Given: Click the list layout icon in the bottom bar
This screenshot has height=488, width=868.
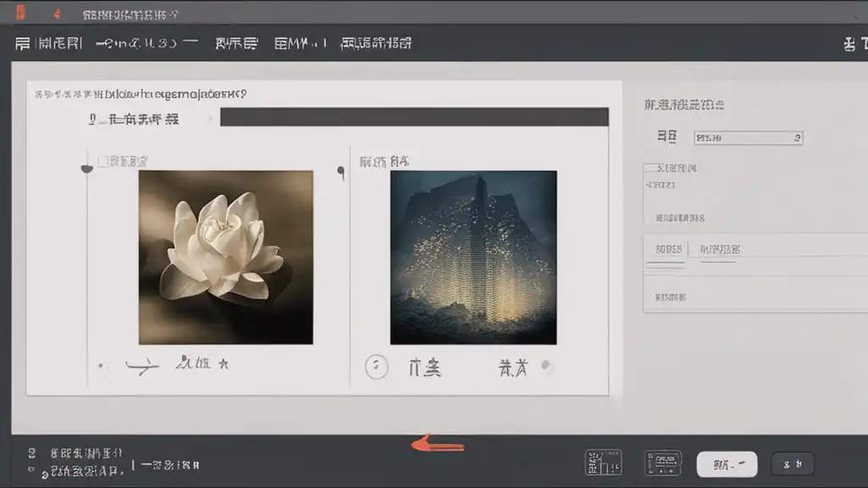Looking at the screenshot, I should [663, 463].
